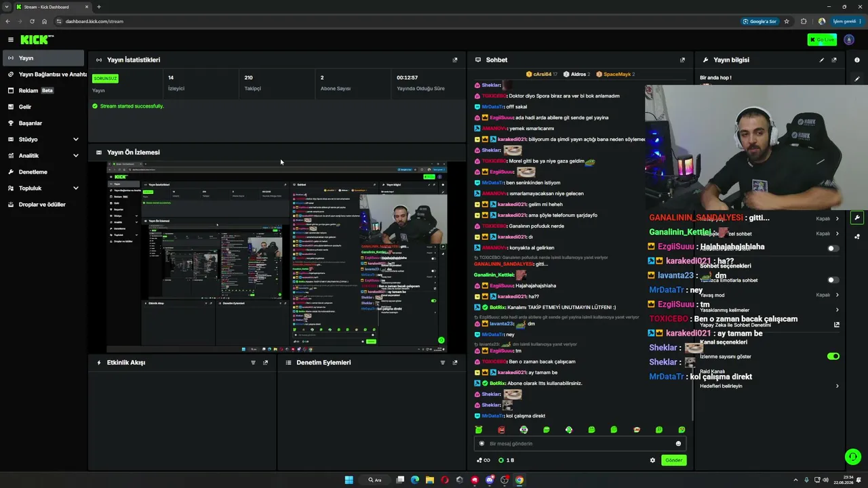Screen dimensions: 868x488
Task: Open the Windows Start menu
Action: [x=349, y=480]
